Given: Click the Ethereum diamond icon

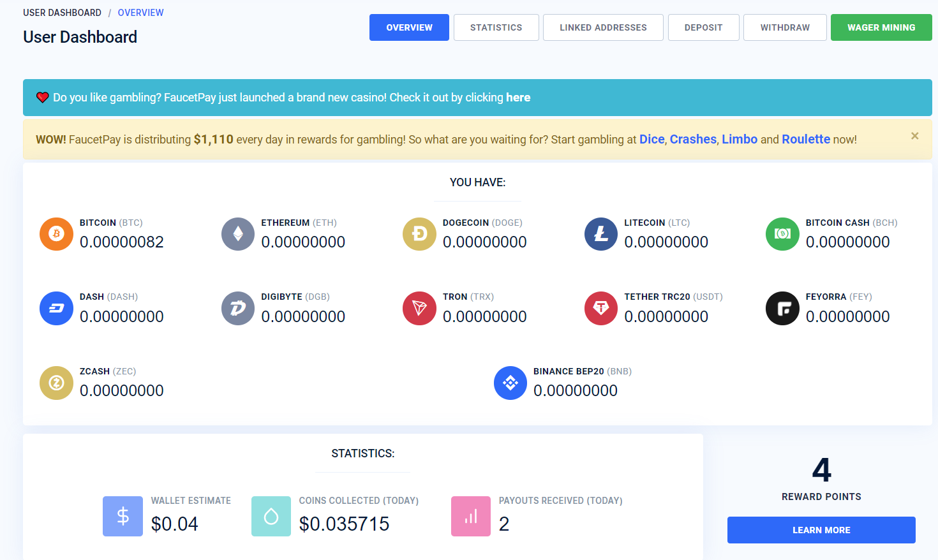Looking at the screenshot, I should 238,233.
